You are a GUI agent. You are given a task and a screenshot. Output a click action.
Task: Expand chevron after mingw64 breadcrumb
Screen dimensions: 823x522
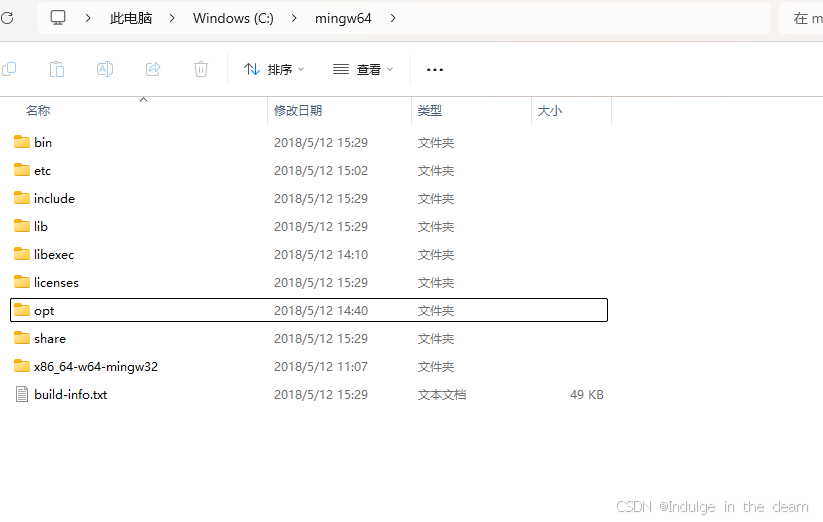pos(393,18)
